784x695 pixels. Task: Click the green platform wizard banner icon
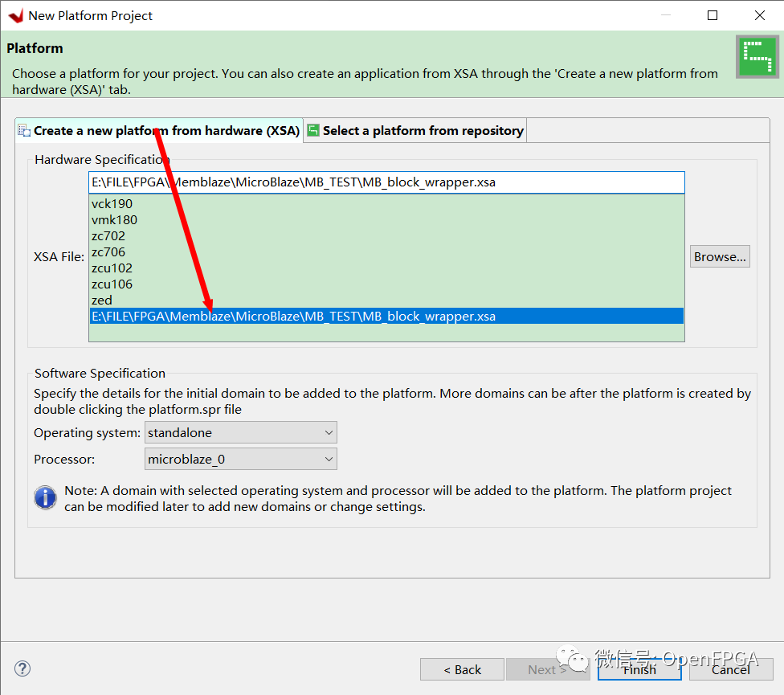[757, 56]
